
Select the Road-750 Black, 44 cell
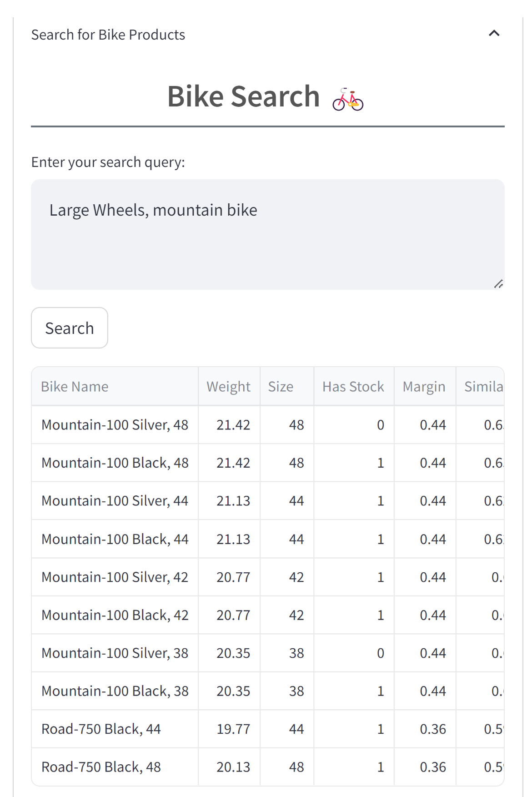tap(101, 729)
